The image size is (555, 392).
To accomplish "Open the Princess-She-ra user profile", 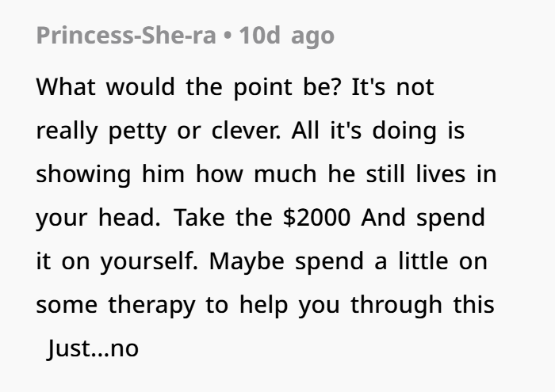I will coord(126,36).
